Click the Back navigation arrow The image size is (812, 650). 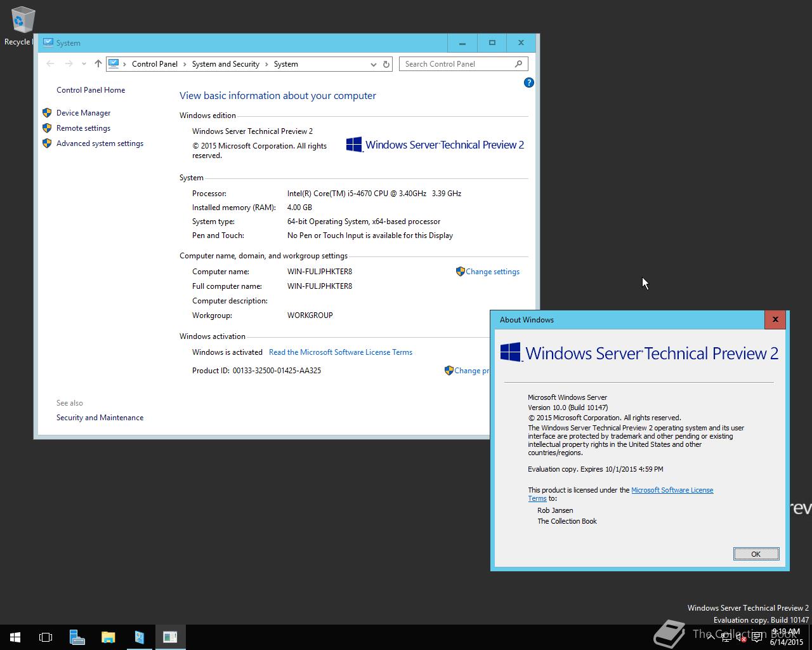[x=50, y=63]
